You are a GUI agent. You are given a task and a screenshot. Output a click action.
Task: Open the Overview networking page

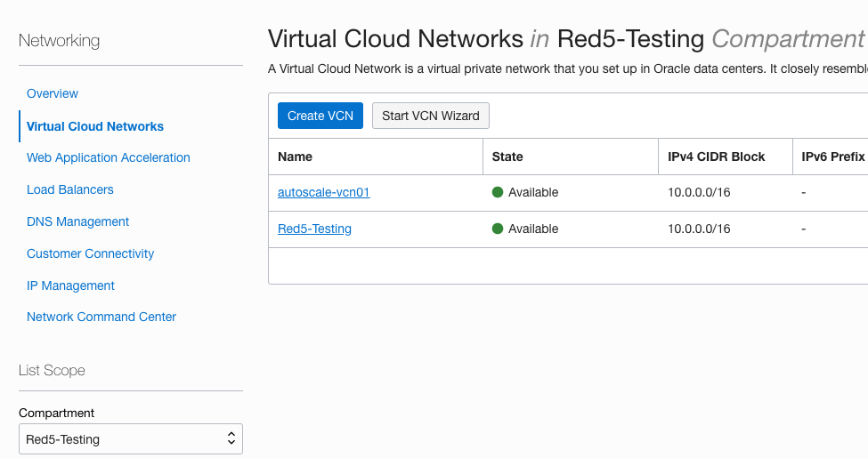[53, 93]
